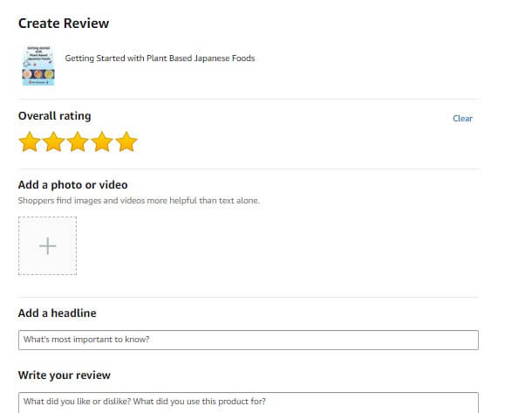532x413 pixels.
Task: Choose the third star rating
Action: (78, 141)
